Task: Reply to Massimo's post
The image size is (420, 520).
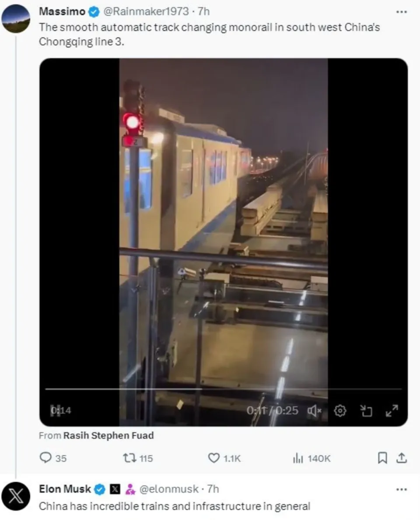Action: [x=45, y=458]
